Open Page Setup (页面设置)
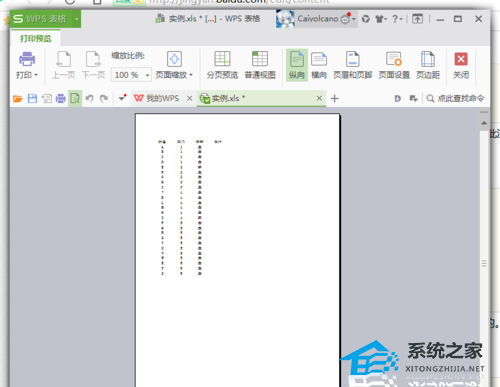Viewport: 500px width, 387px height. tap(394, 65)
